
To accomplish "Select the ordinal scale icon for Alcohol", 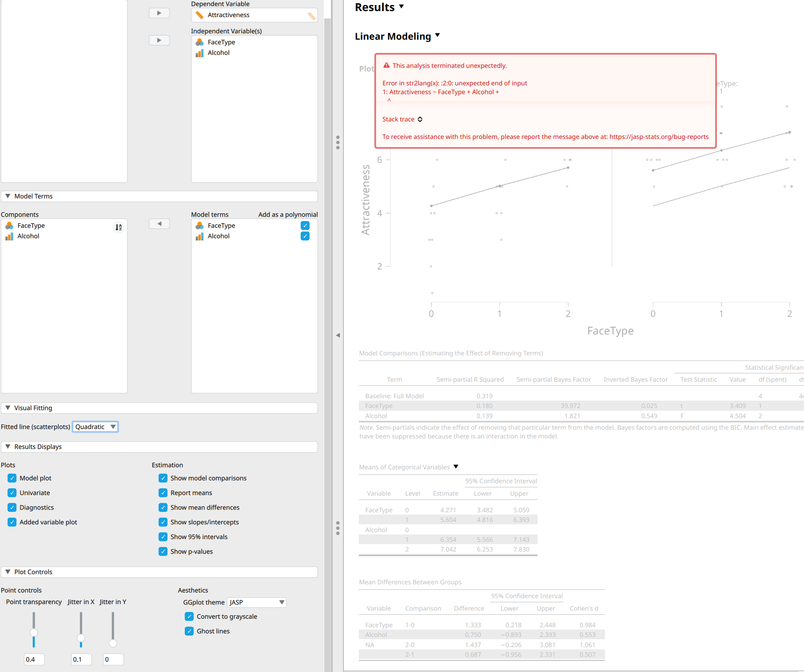I will (x=199, y=53).
